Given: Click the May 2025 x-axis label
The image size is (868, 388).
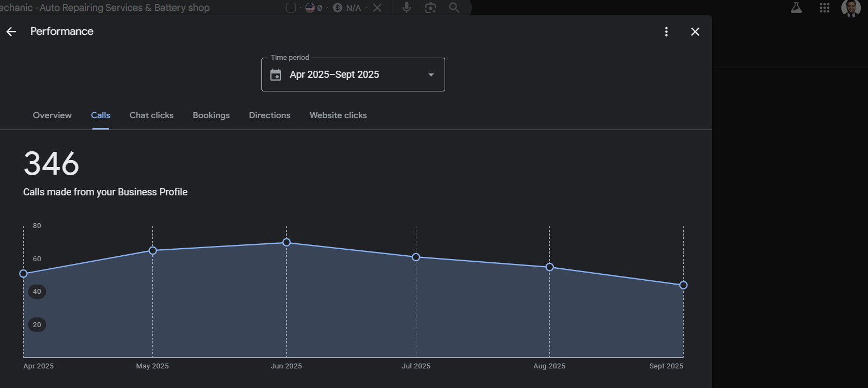Looking at the screenshot, I should tap(152, 366).
